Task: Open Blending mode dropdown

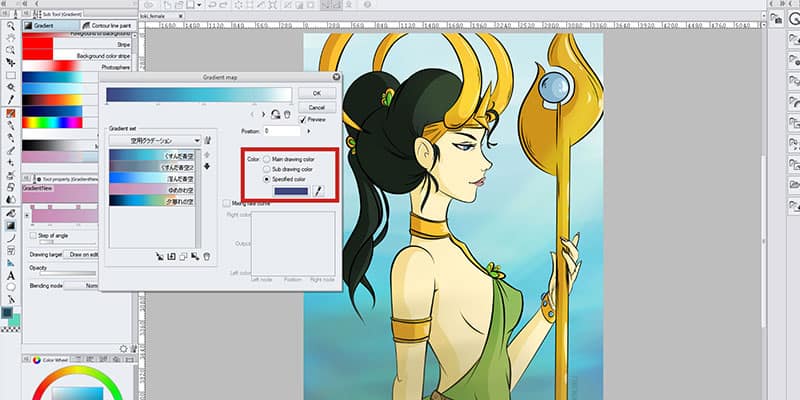Action: [80, 286]
